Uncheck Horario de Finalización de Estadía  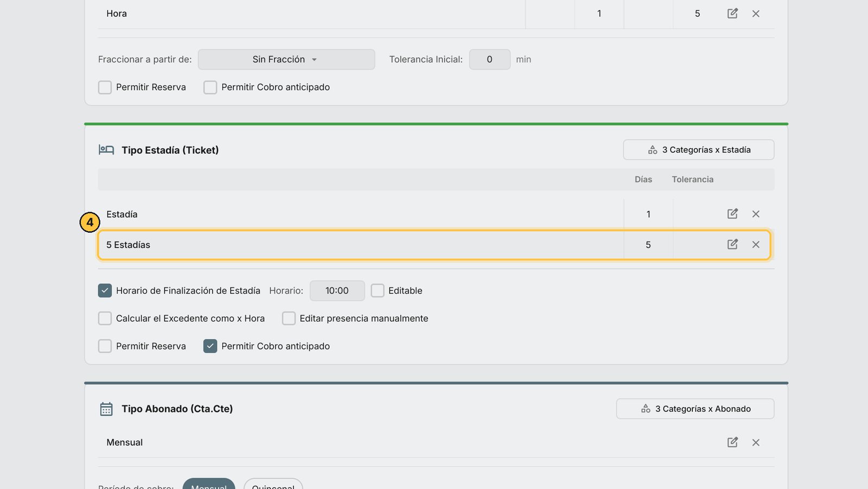105,290
